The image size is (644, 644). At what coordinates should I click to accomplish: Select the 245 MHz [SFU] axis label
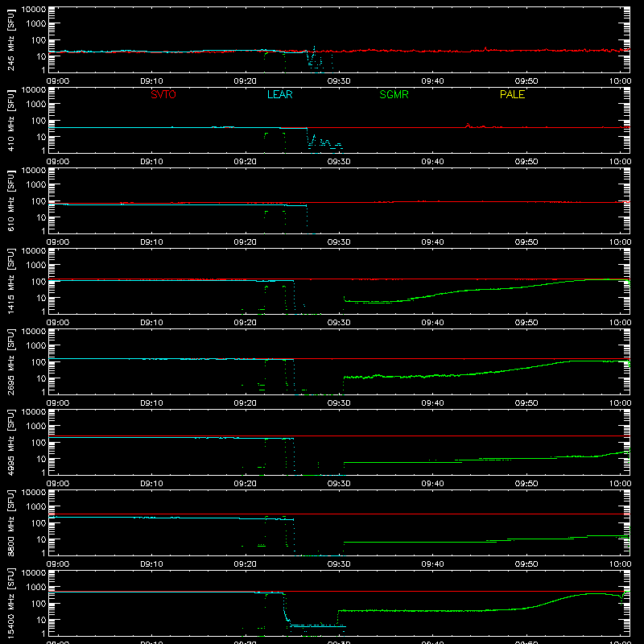click(10, 39)
